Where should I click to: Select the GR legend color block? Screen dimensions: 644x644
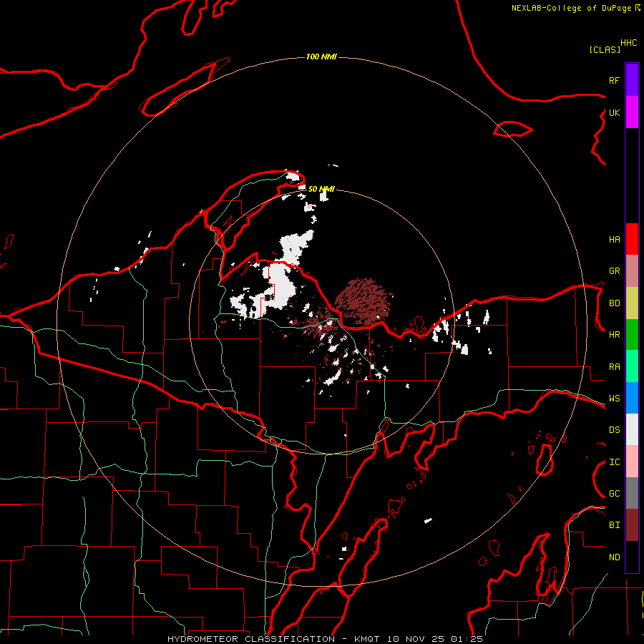[632, 271]
